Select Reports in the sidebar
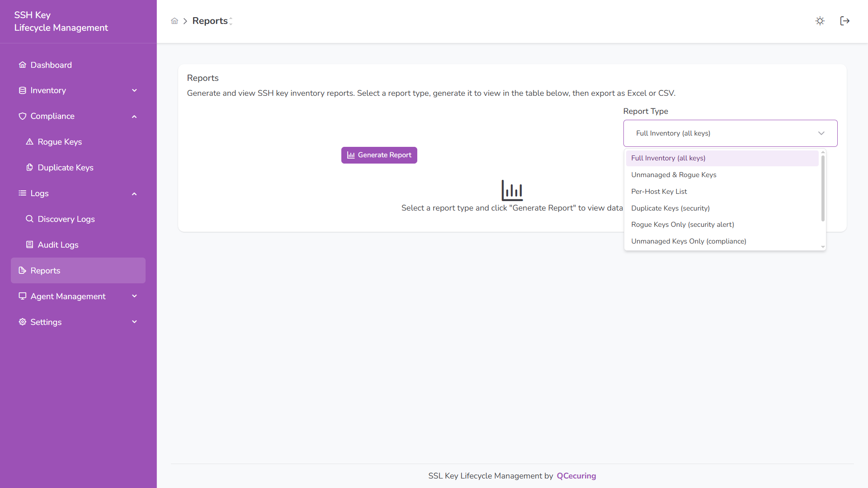 (45, 270)
